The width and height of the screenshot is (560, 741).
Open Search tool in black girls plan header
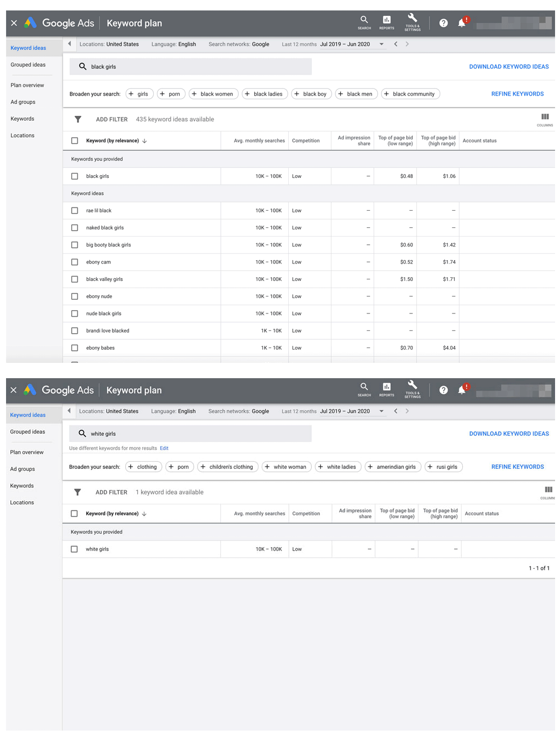[364, 23]
